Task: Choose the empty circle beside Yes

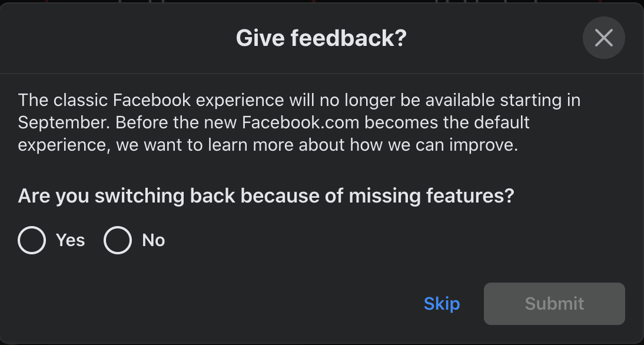Action: click(32, 240)
